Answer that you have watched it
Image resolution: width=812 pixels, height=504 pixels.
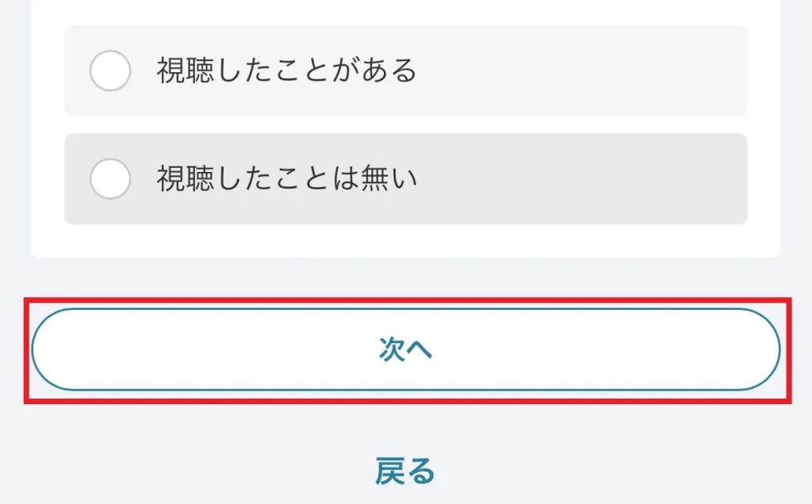(109, 71)
